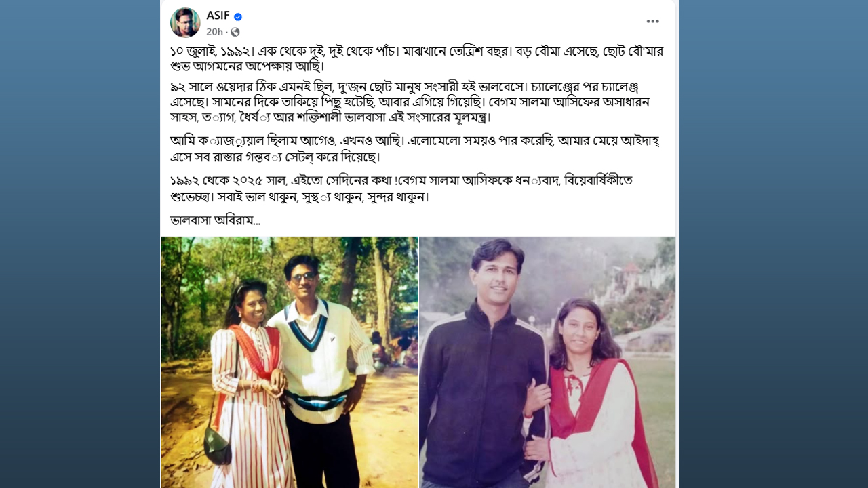868x488 pixels.
Task: Click the blue background left of the post
Action: 80,244
